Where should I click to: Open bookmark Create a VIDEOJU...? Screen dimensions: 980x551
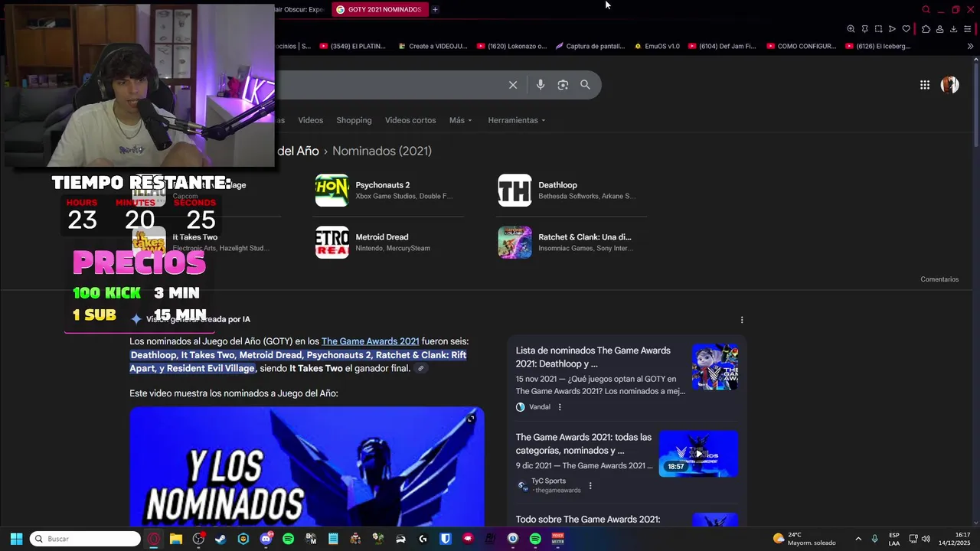click(x=433, y=46)
